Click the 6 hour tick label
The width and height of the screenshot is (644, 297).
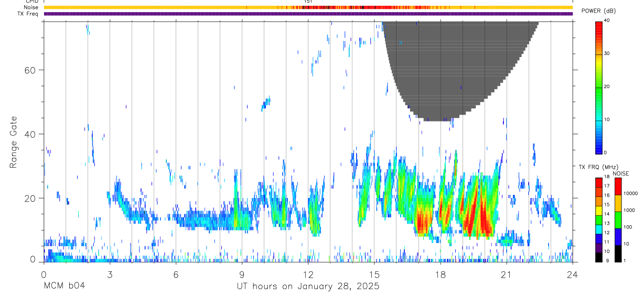176,274
